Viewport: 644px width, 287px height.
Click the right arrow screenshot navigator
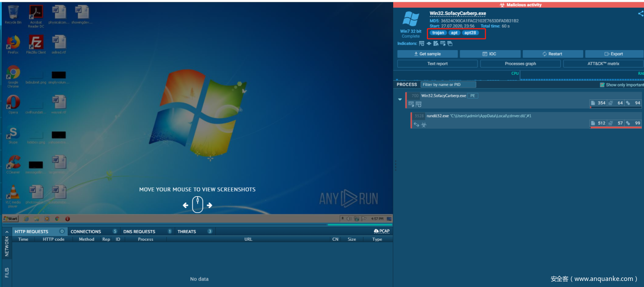(x=209, y=205)
